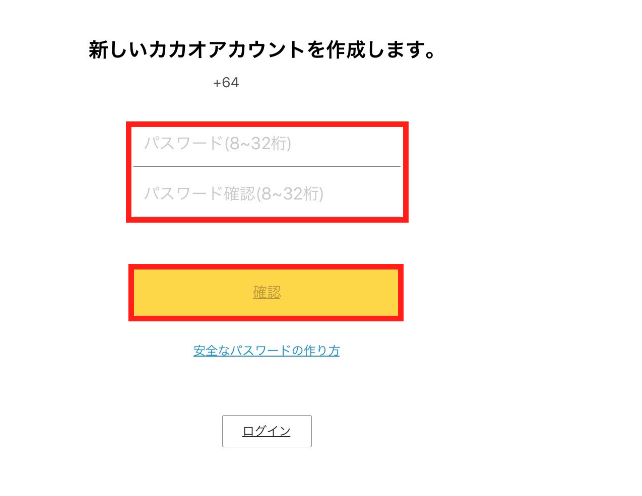Click the ログイン button
Screen dimensions: 642x496
(266, 431)
